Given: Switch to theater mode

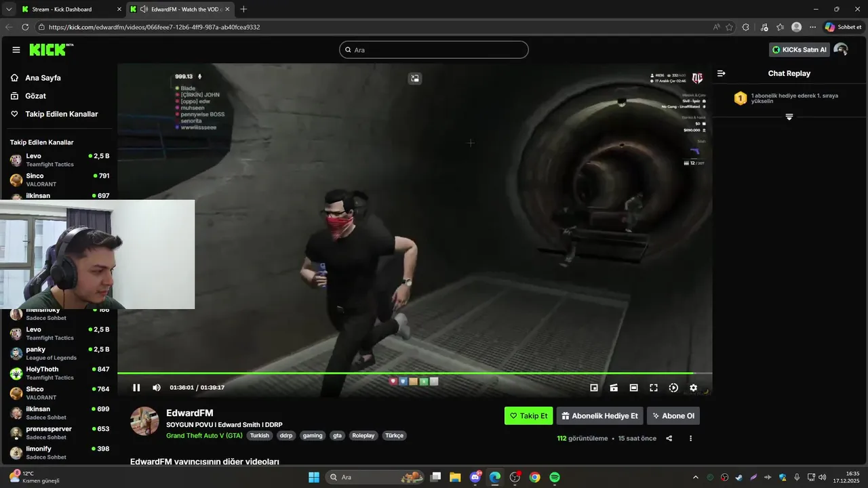Looking at the screenshot, I should click(633, 388).
